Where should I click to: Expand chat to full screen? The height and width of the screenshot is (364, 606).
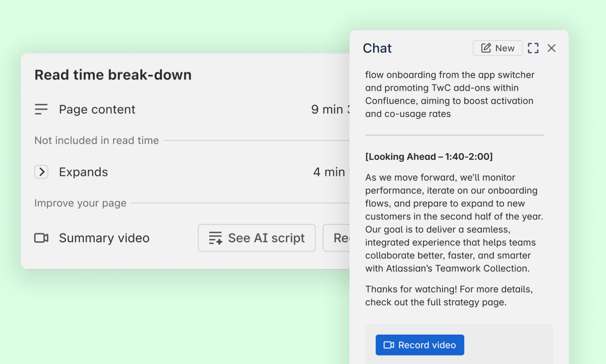click(x=533, y=48)
